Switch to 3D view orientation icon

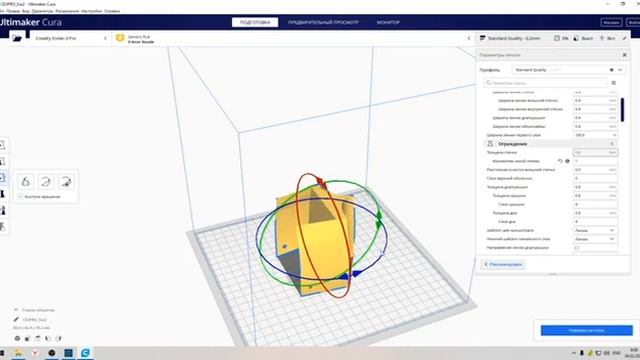point(17,338)
